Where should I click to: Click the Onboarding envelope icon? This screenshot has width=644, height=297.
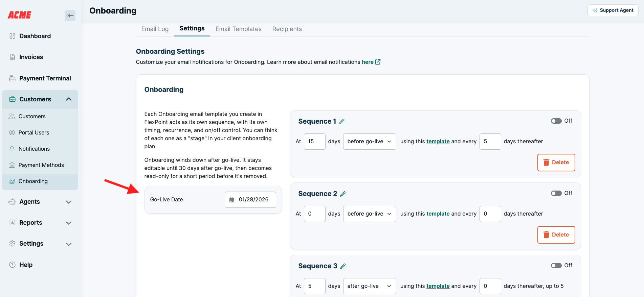click(12, 181)
